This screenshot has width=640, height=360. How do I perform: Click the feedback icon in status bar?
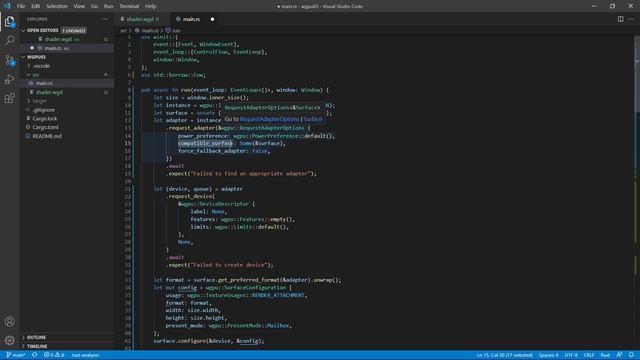coord(620,355)
